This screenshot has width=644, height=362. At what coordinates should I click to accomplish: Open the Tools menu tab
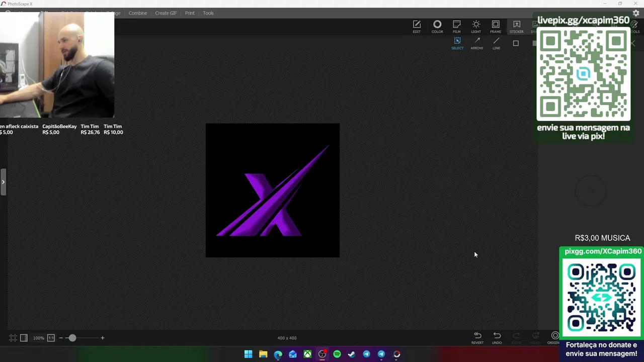[x=208, y=13]
